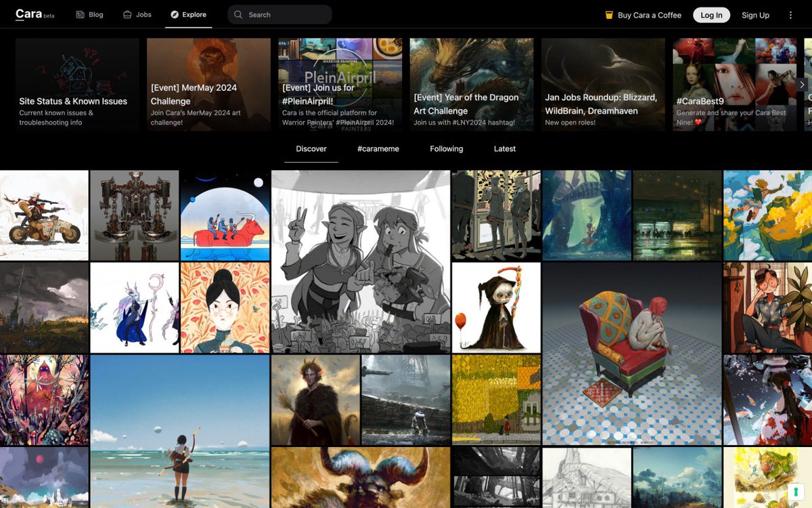Open the motorcycle rider artwork
This screenshot has height=508, width=812.
(x=44, y=215)
